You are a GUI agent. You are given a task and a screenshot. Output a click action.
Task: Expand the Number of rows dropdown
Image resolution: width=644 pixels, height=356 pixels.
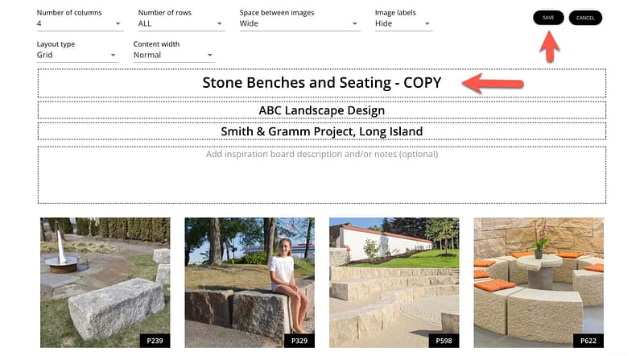[180, 24]
